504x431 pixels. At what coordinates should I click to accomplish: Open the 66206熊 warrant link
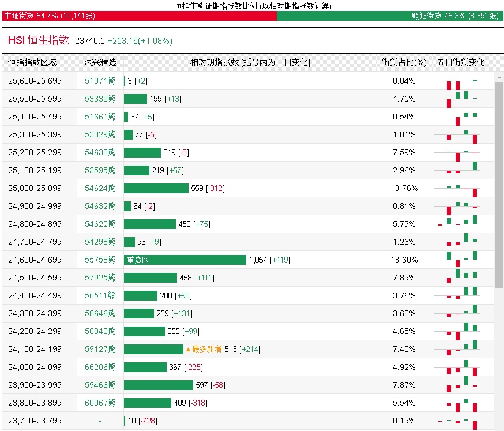[100, 367]
